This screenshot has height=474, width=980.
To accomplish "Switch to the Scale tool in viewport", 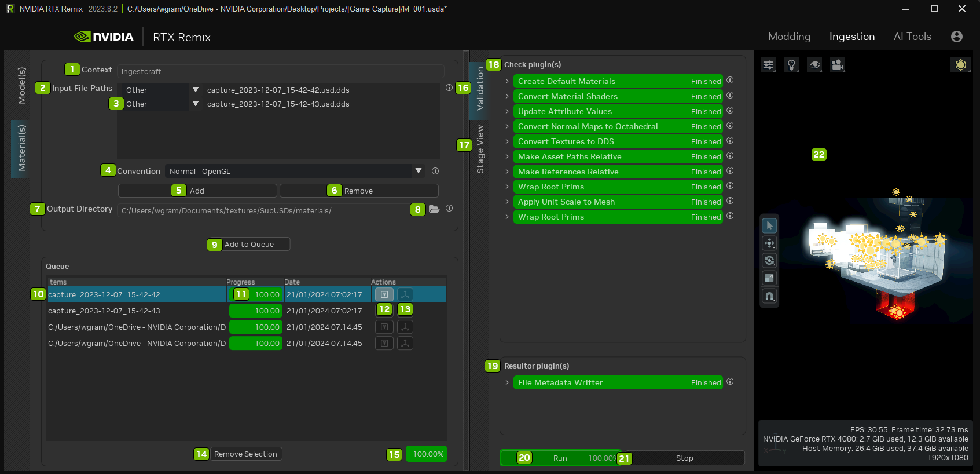I will point(769,278).
